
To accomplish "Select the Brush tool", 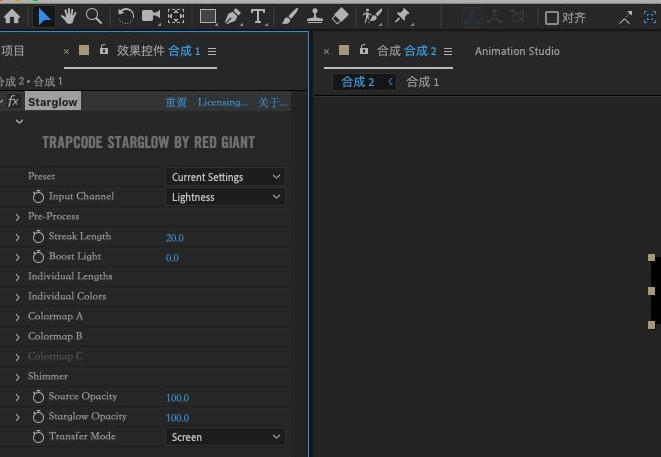I will (289, 16).
